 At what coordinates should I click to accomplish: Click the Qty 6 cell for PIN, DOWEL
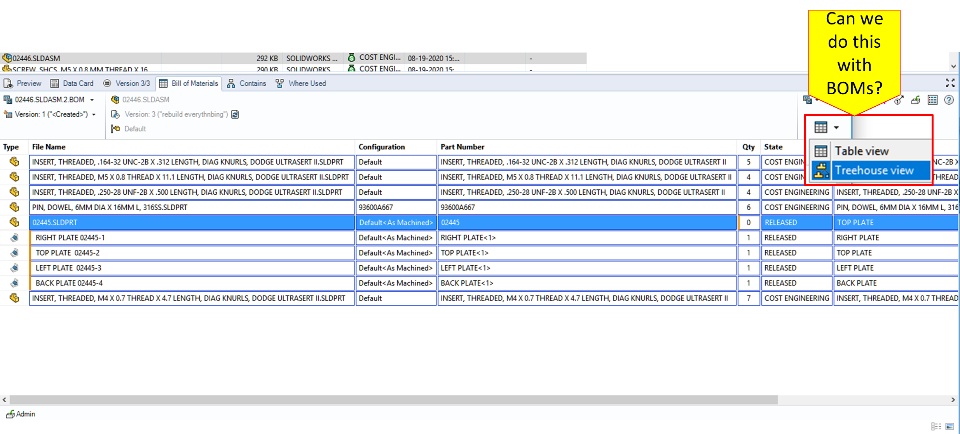tap(749, 208)
